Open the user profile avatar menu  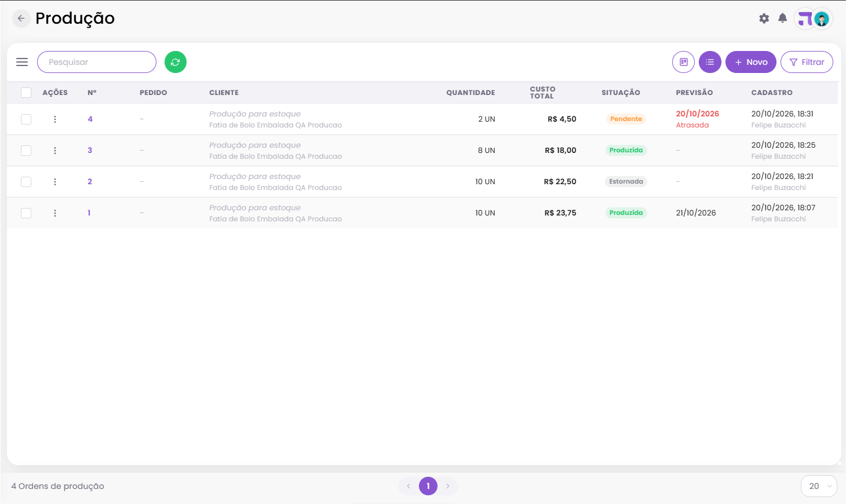(x=821, y=19)
